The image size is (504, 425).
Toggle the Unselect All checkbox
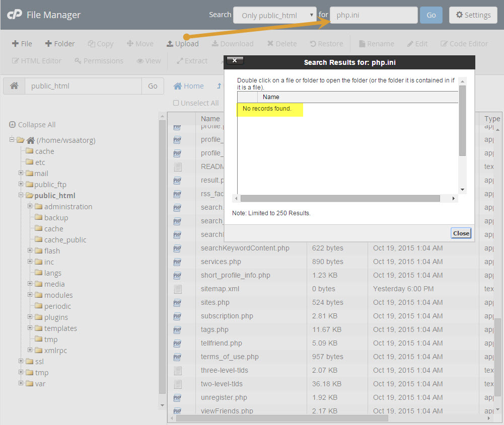point(176,103)
